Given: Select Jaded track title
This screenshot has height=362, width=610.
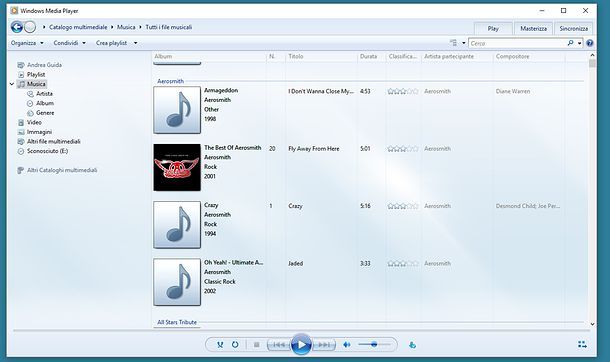Looking at the screenshot, I should tap(296, 264).
